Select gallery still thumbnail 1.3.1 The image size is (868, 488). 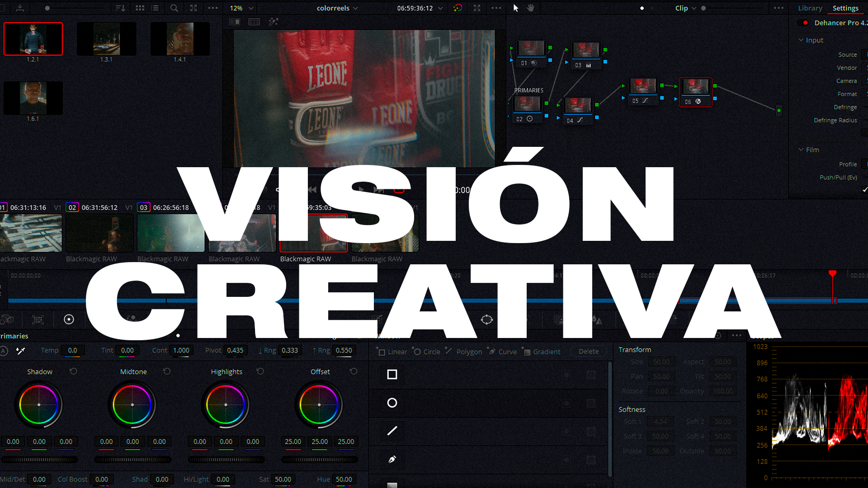point(106,39)
